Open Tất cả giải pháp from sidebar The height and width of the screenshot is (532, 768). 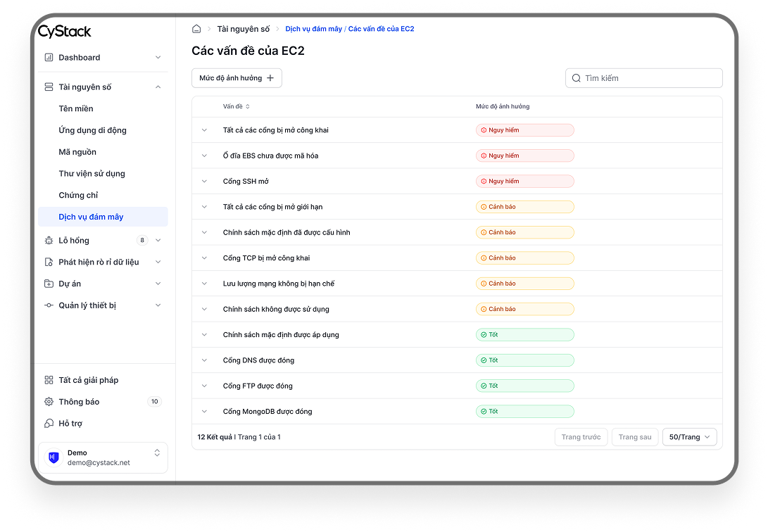coord(88,380)
